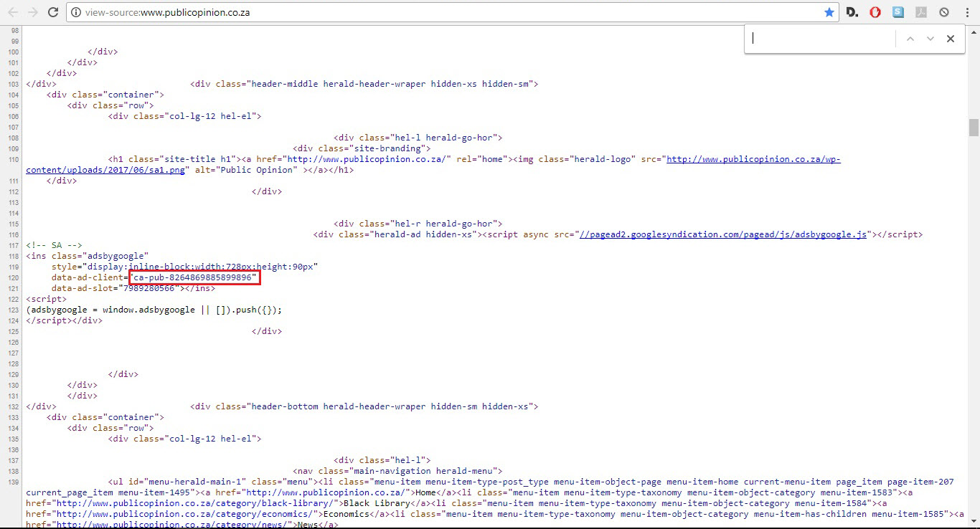This screenshot has height=529, width=980.
Task: Click the div class "hel-l" line 137
Action: coord(382,460)
